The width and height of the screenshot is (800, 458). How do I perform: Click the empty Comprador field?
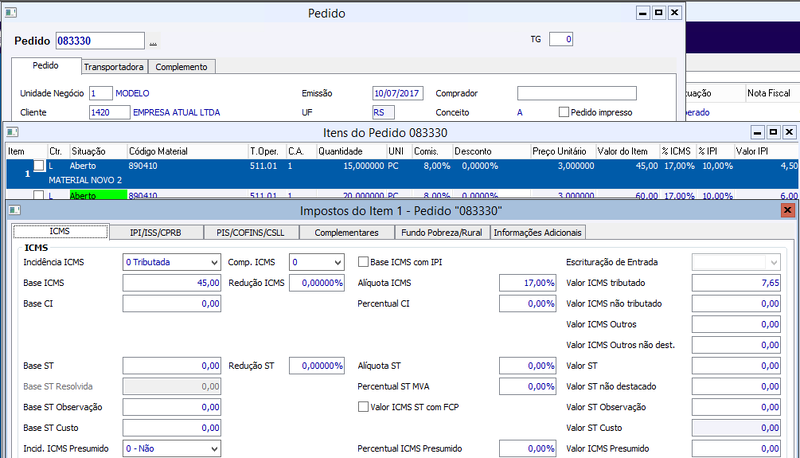coord(577,93)
